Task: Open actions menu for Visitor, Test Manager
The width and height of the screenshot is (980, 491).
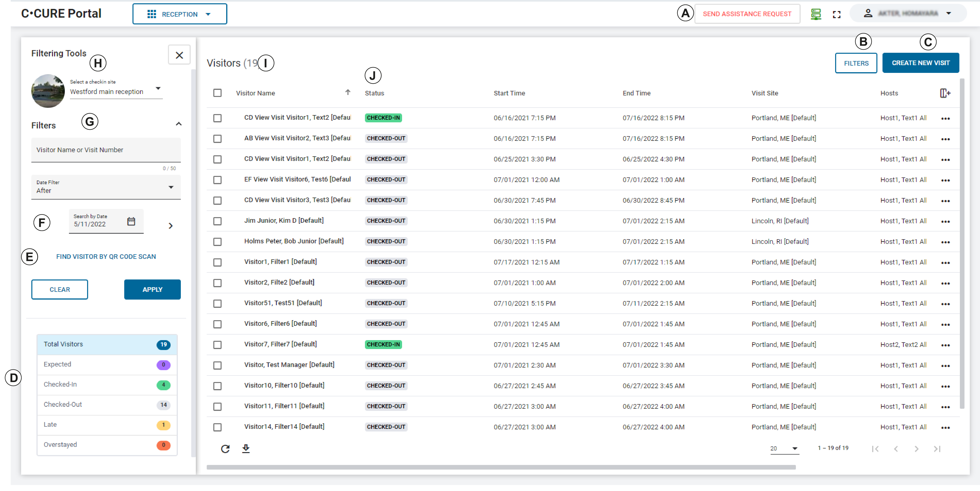Action: point(945,366)
